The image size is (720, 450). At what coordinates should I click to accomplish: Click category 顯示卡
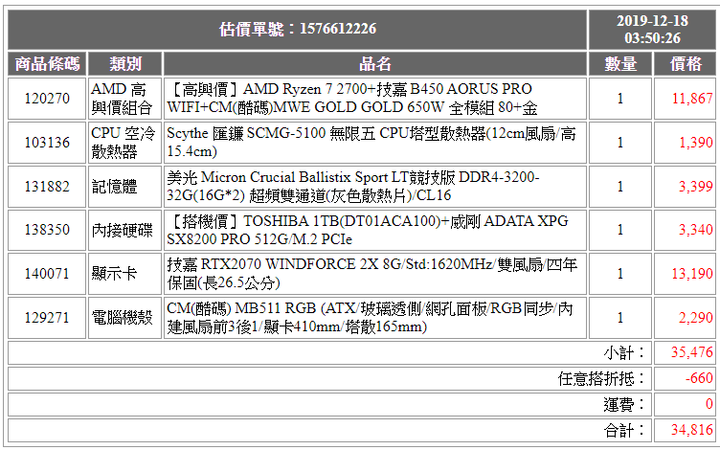(114, 274)
